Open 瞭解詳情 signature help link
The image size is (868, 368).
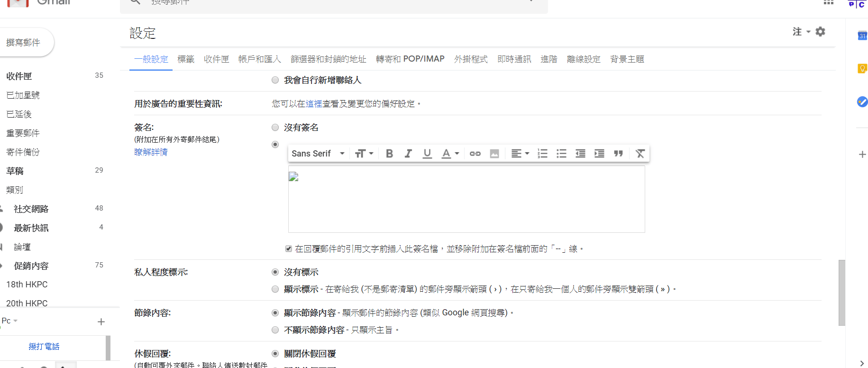pyautogui.click(x=151, y=152)
